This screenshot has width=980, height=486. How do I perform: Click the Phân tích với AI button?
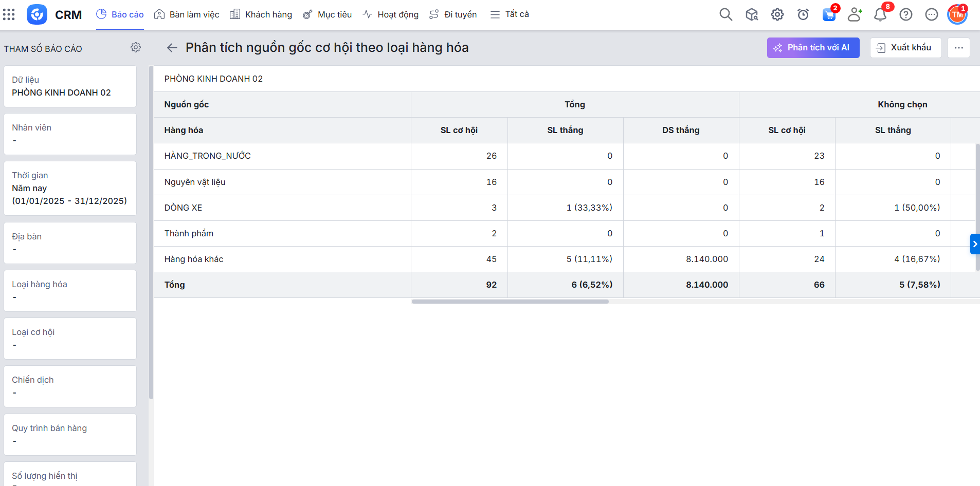(813, 48)
